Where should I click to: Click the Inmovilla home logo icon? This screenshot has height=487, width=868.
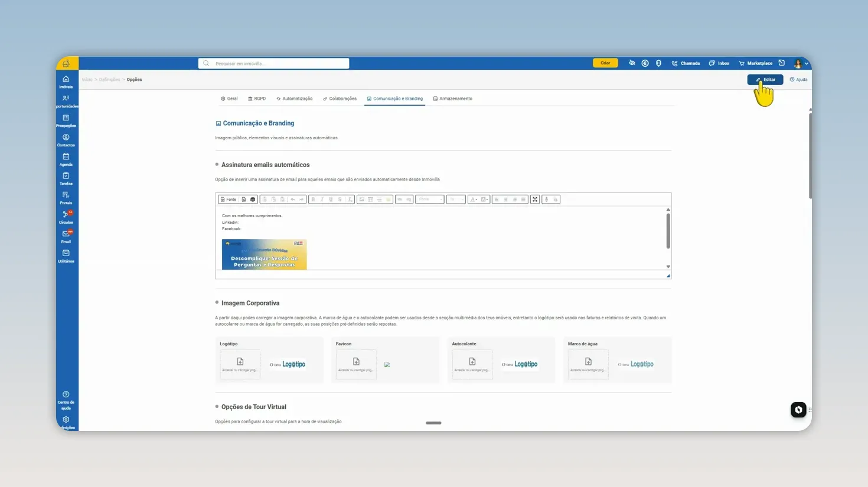tap(66, 63)
